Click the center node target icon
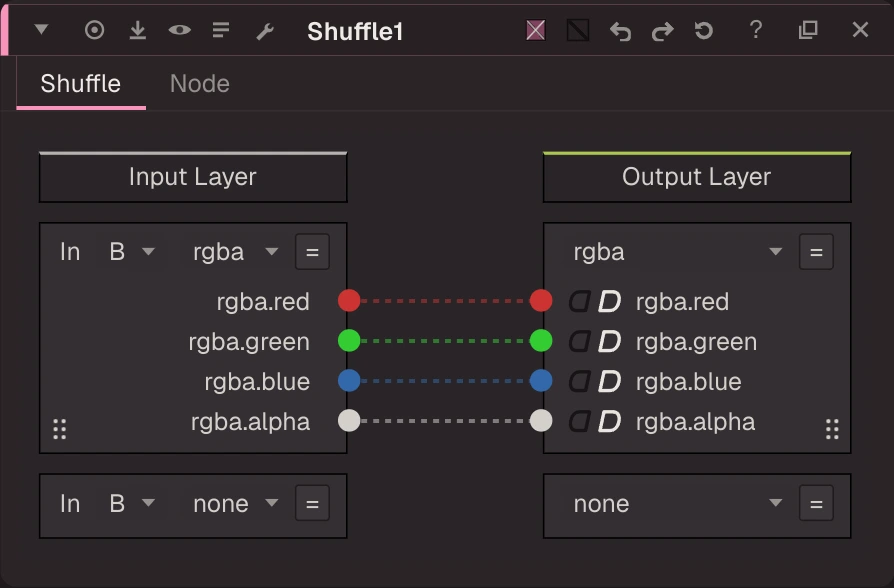The image size is (894, 588). click(95, 30)
